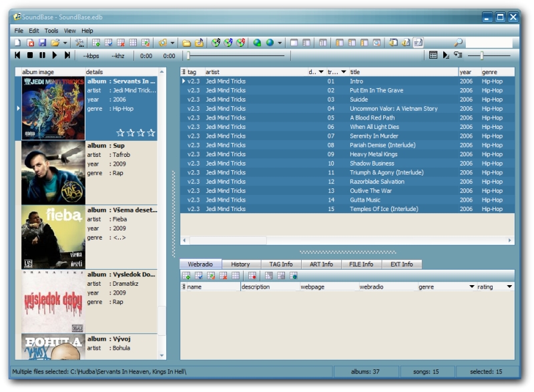Click the plain grid table icon in main toolbar
The image size is (534, 392).
pyautogui.click(x=133, y=43)
